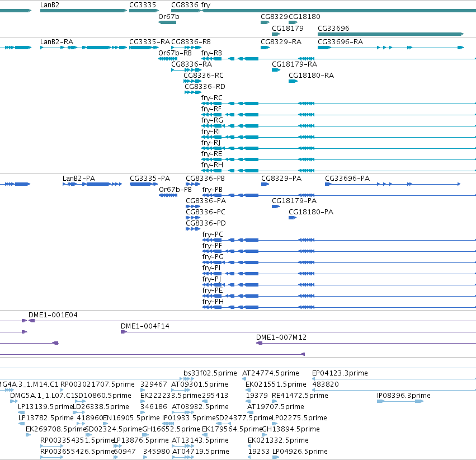This screenshot has height=460, width=476.
Task: Select the Or67b-RB transcript label
Action: coord(175,53)
